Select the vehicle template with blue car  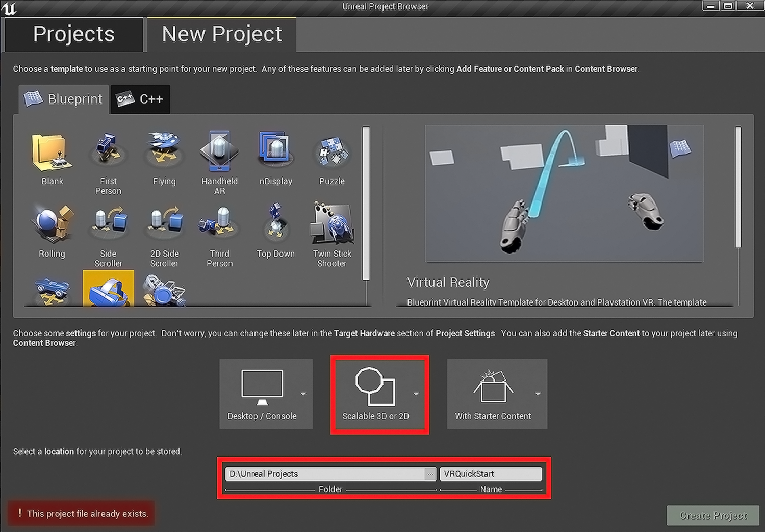[52, 290]
